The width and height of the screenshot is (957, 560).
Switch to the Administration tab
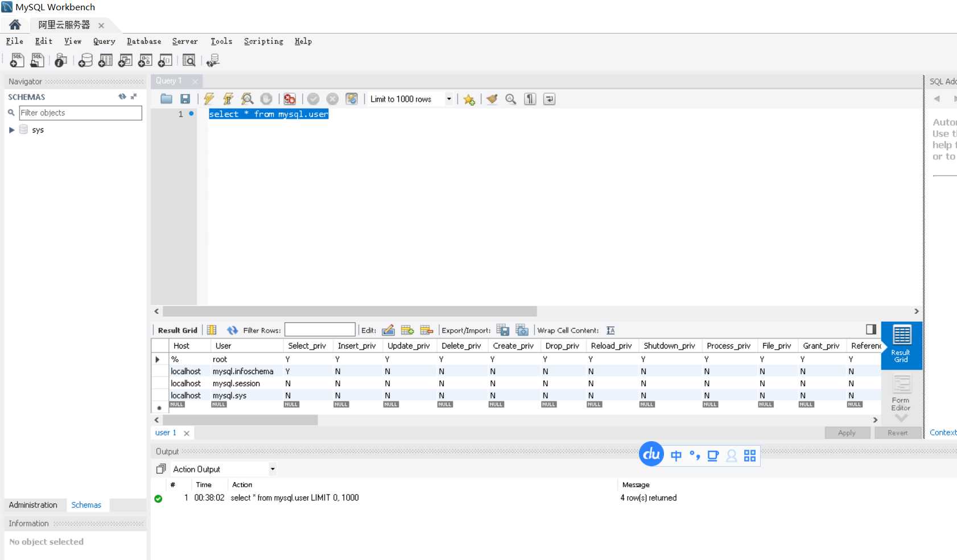(x=33, y=505)
